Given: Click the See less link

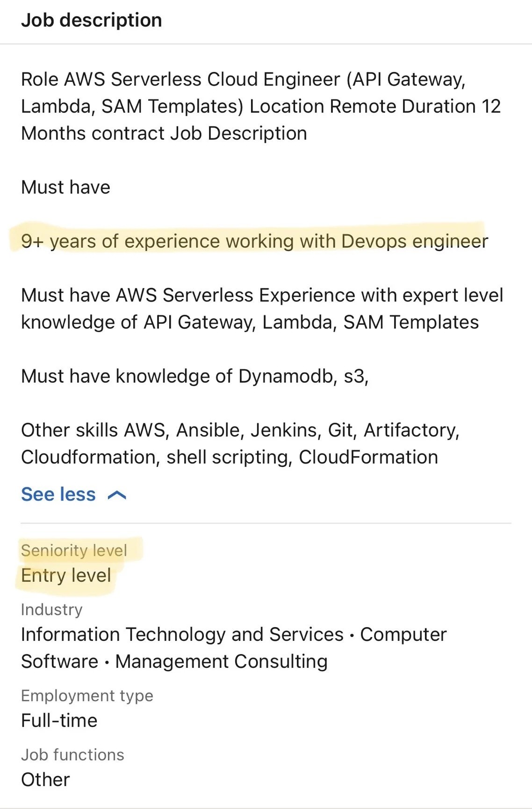Looking at the screenshot, I should (58, 494).
